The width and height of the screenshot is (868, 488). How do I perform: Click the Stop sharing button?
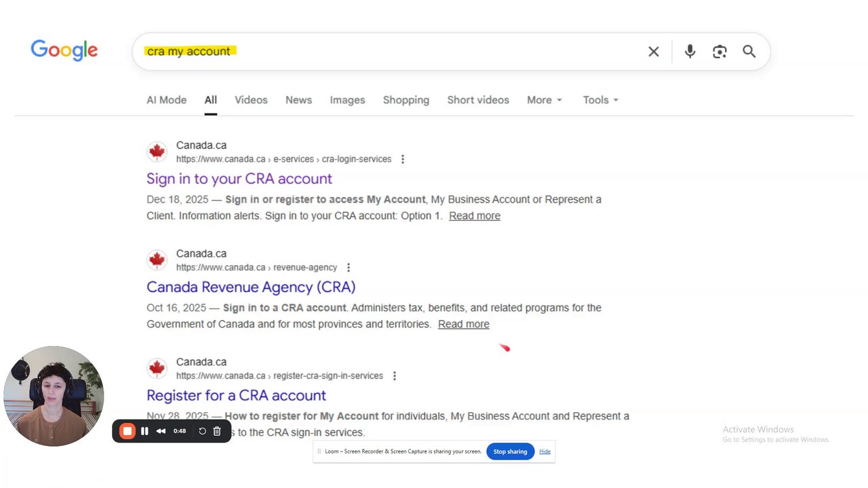(x=510, y=451)
